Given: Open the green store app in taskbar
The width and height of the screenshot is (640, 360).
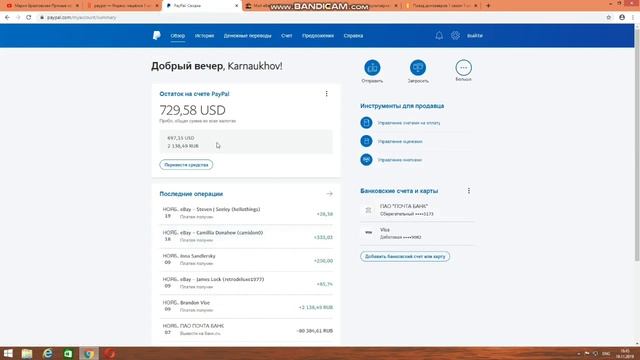Looking at the screenshot, I should (68, 353).
